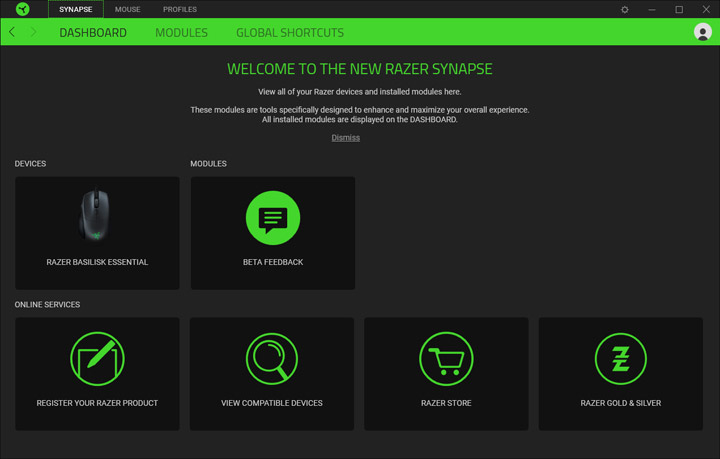Open the Razer Gold & Silver icon
The height and width of the screenshot is (459, 720).
pos(621,359)
